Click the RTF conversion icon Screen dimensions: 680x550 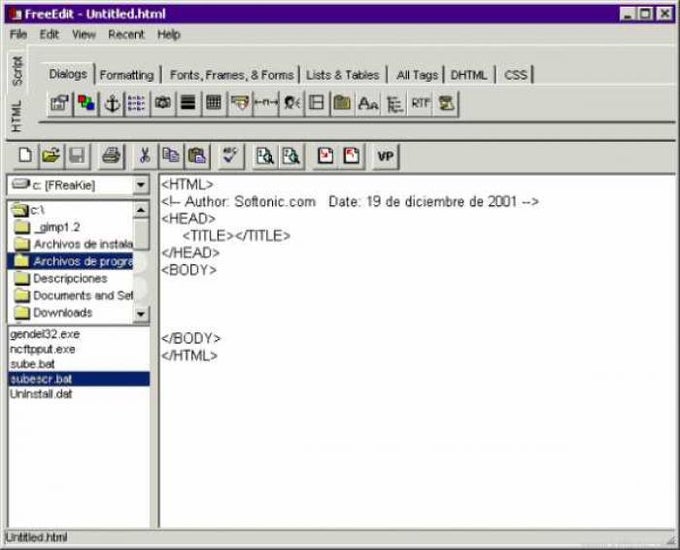click(420, 104)
